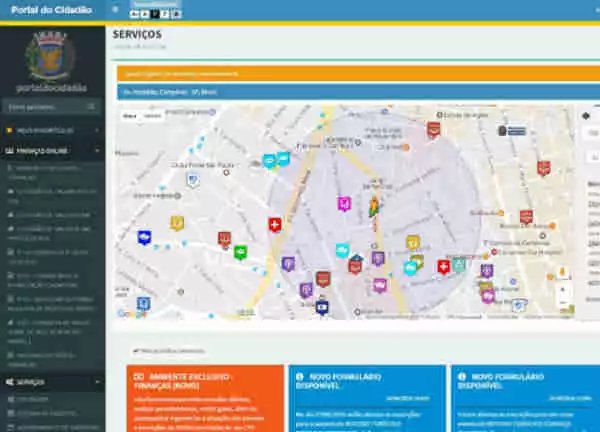The height and width of the screenshot is (432, 600).
Task: Click the blue marker just above the Google logo
Action: click(143, 304)
